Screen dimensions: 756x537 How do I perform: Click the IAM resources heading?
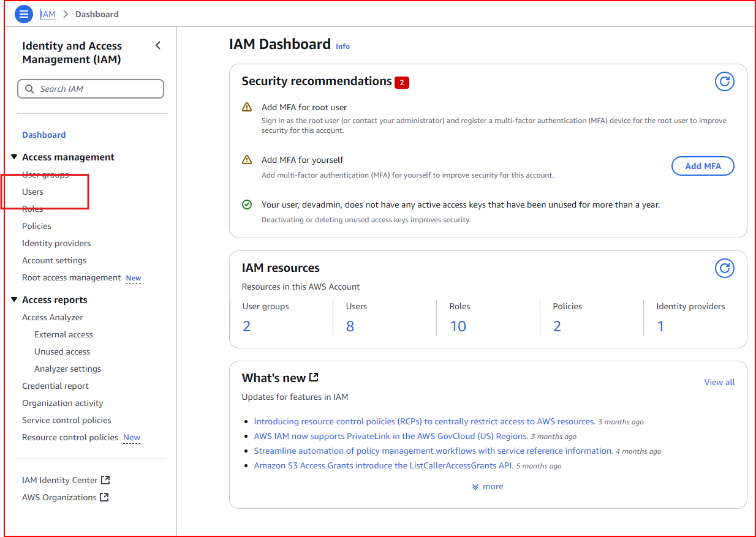[281, 268]
